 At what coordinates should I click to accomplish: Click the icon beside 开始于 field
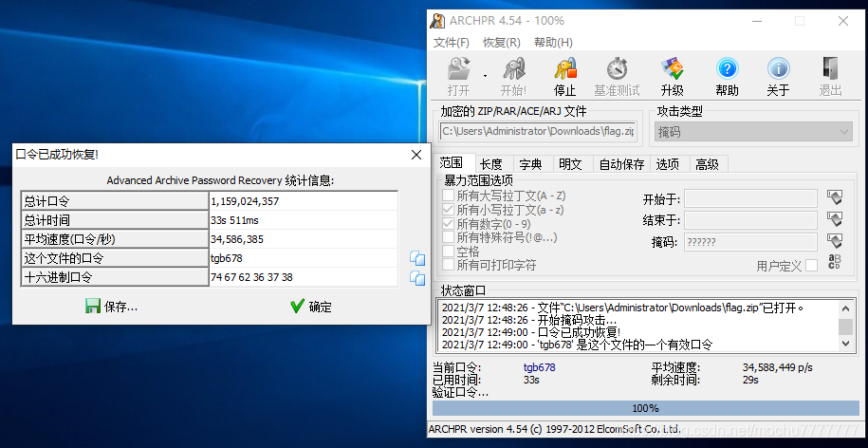tap(835, 197)
